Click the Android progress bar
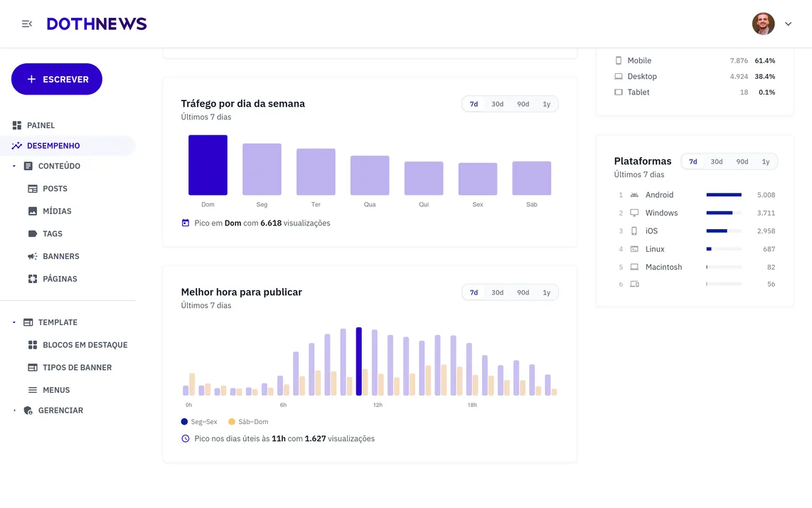Viewport: 812px width, 508px height. click(x=724, y=195)
